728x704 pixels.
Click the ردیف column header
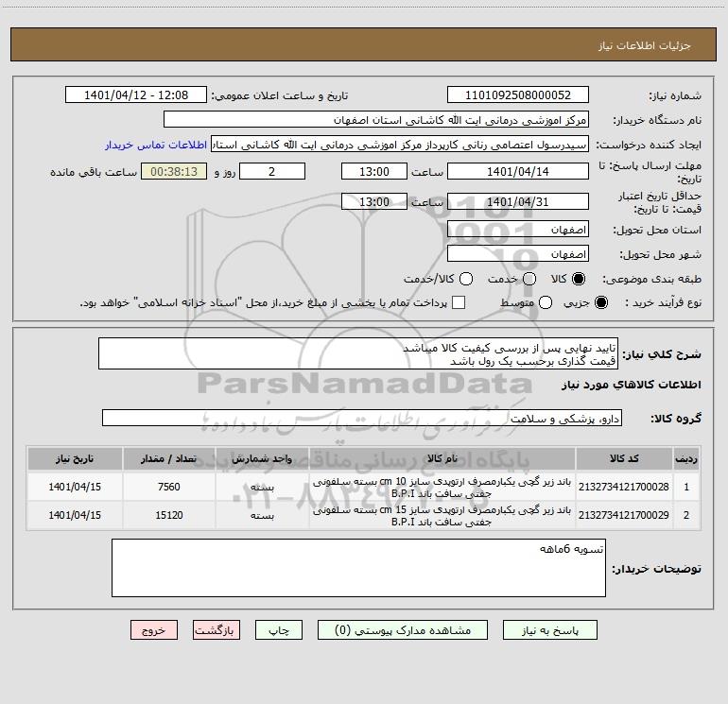686,458
